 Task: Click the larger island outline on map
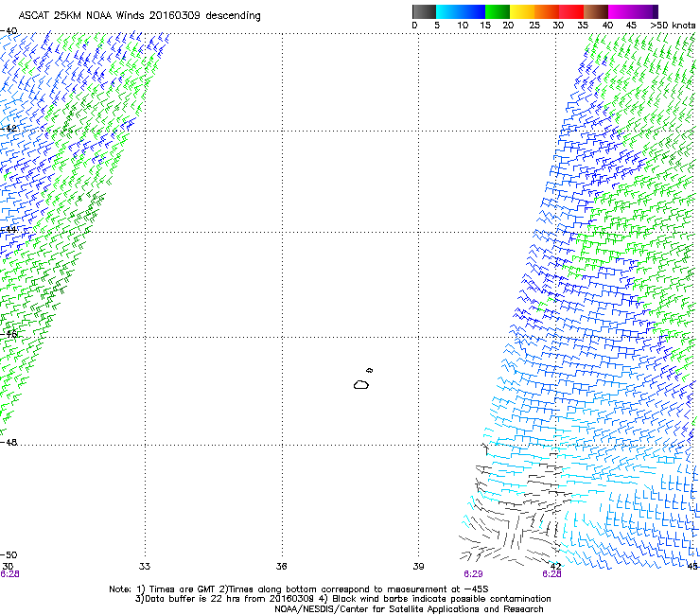(x=361, y=384)
